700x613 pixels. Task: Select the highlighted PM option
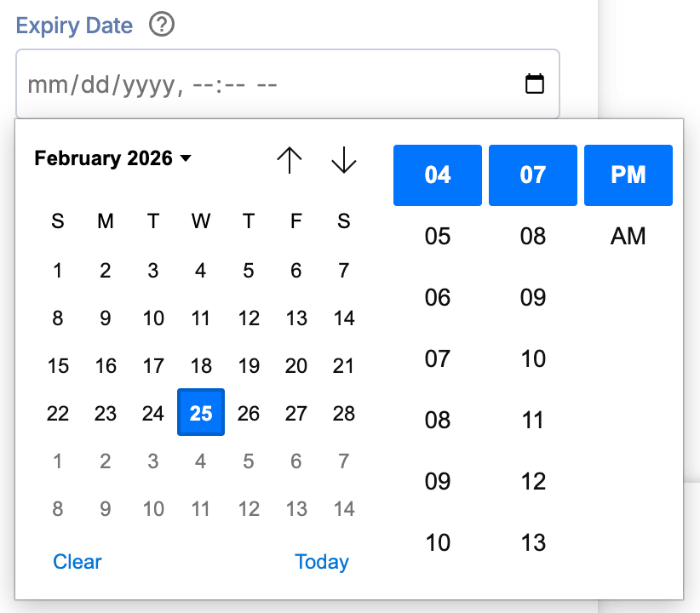coord(628,175)
